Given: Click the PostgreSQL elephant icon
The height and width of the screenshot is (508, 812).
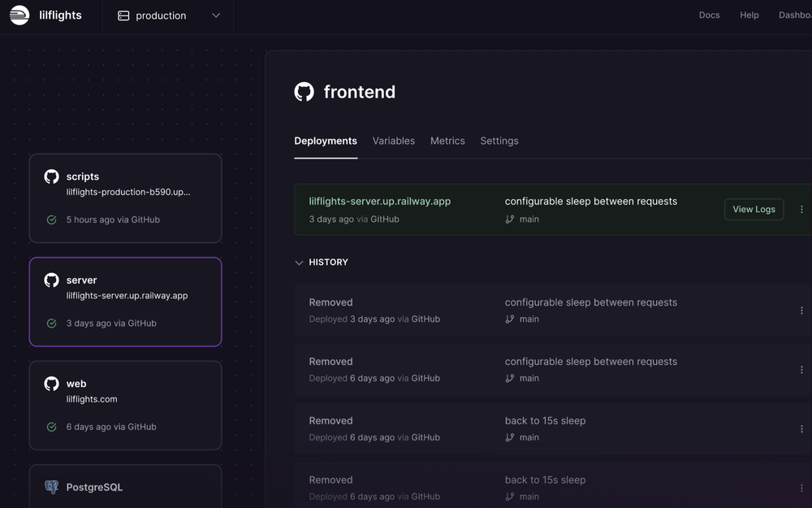Looking at the screenshot, I should (x=51, y=487).
